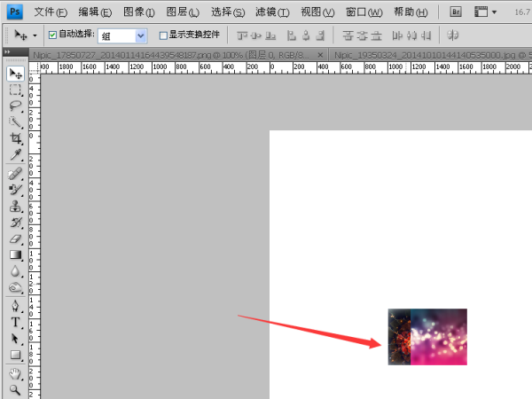The width and height of the screenshot is (532, 399).
Task: Select the Eyedropper tool
Action: 15,154
